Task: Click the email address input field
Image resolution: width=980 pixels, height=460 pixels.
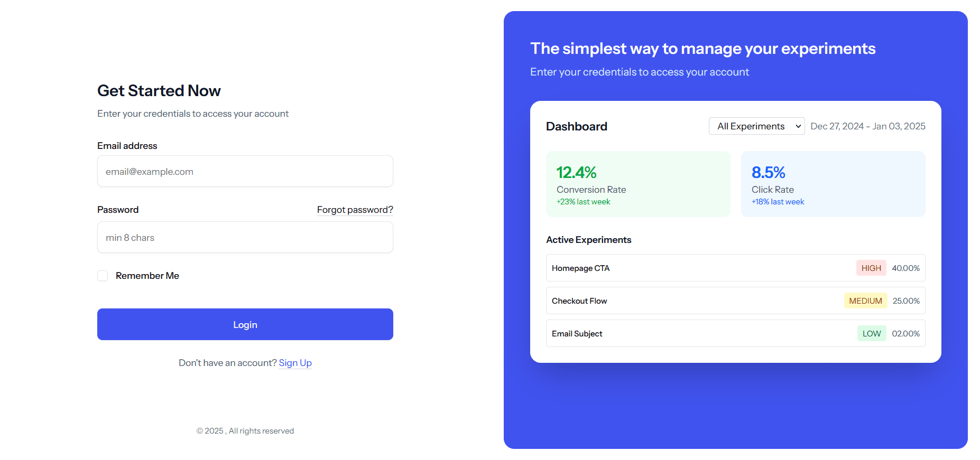Action: pyautogui.click(x=245, y=171)
